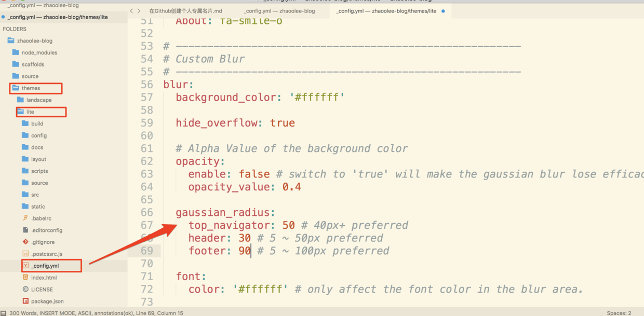Click the landscape folder icon
644x316 pixels.
point(20,100)
